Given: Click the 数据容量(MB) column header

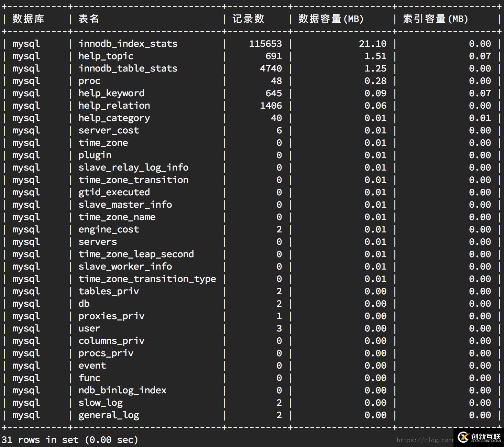Looking at the screenshot, I should [330, 19].
